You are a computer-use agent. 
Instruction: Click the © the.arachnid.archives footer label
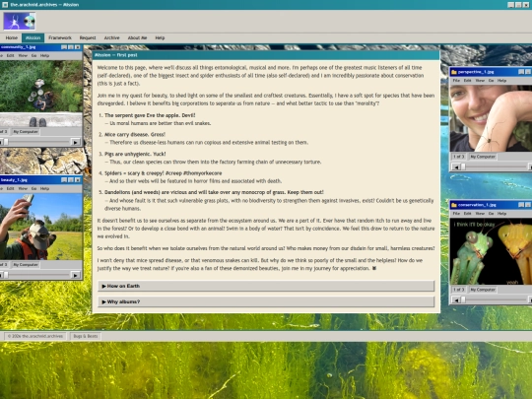[x=34, y=336]
